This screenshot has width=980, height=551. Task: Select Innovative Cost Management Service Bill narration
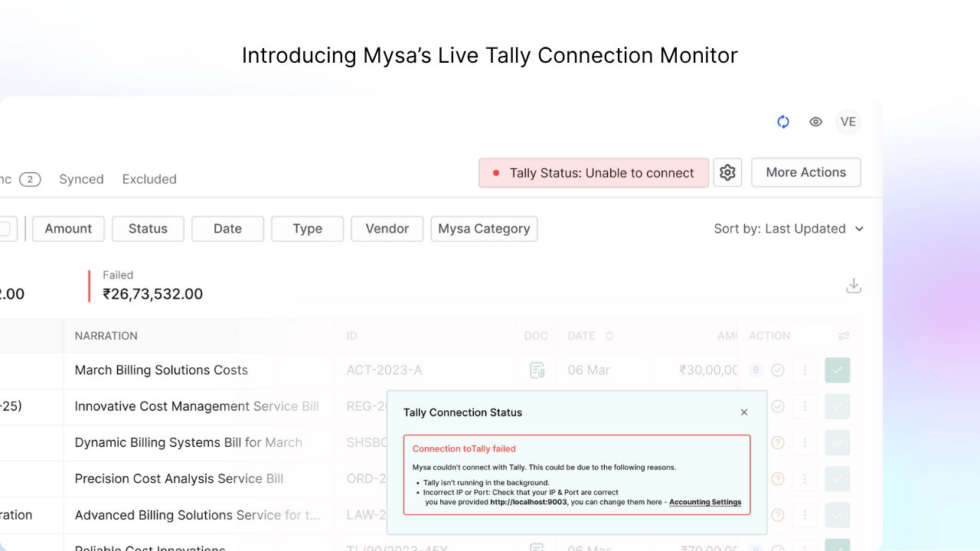(x=197, y=406)
